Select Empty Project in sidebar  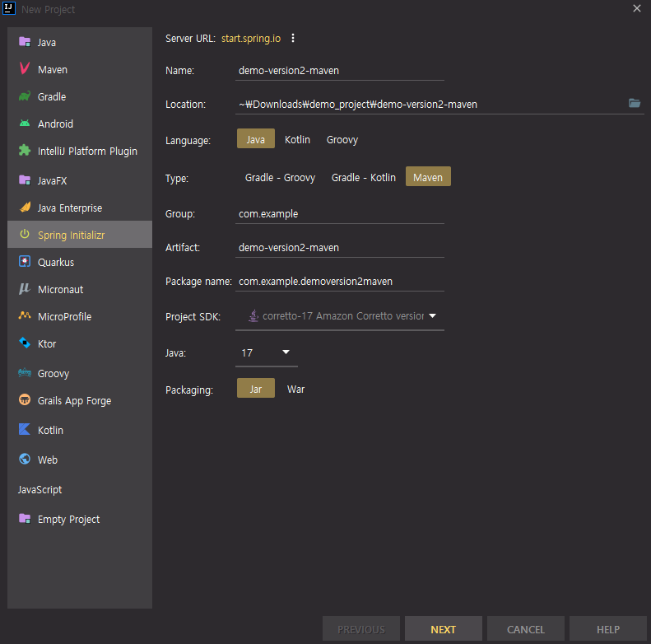pyautogui.click(x=80, y=520)
